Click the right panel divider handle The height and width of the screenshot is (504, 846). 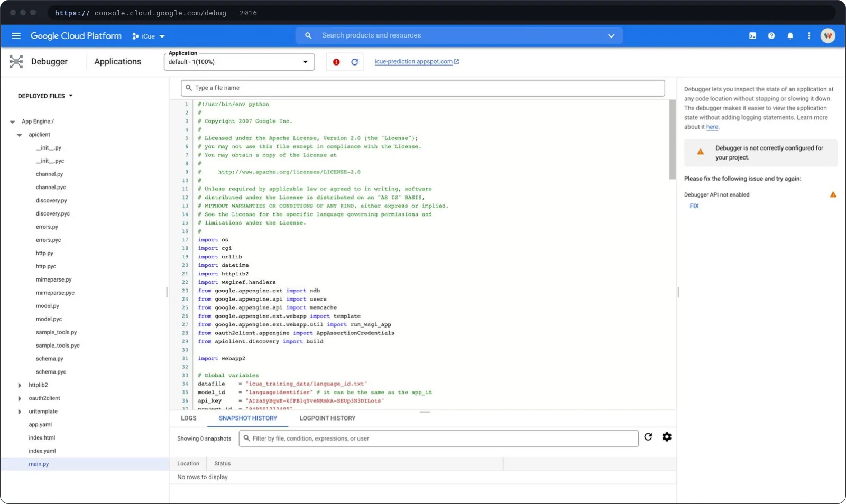678,292
